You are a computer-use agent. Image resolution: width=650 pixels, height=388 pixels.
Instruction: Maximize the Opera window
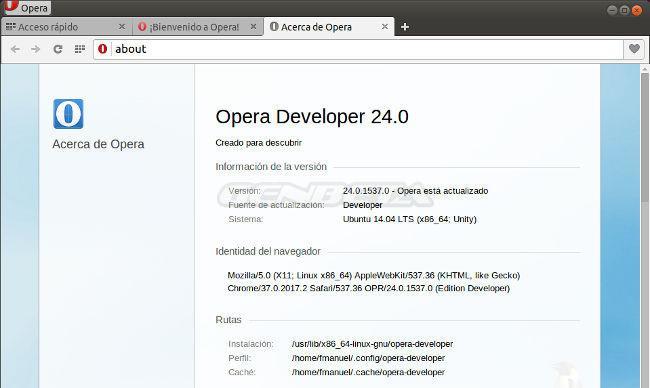pos(624,10)
